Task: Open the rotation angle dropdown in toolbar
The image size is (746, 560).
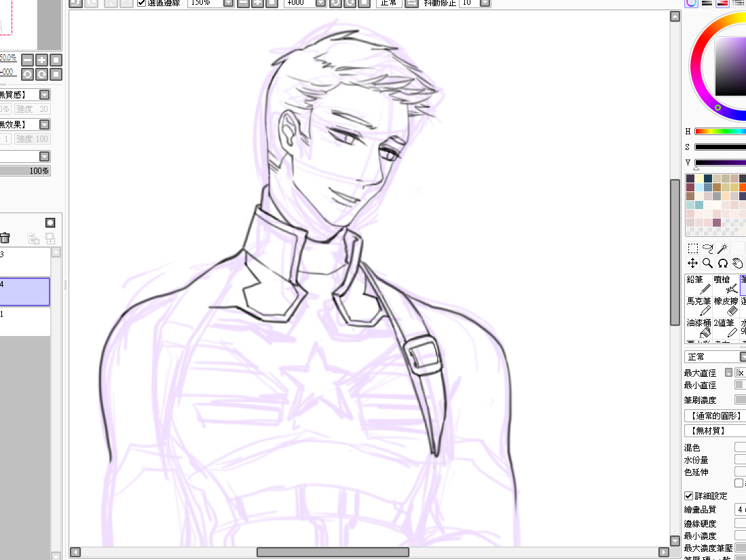Action: [x=320, y=3]
